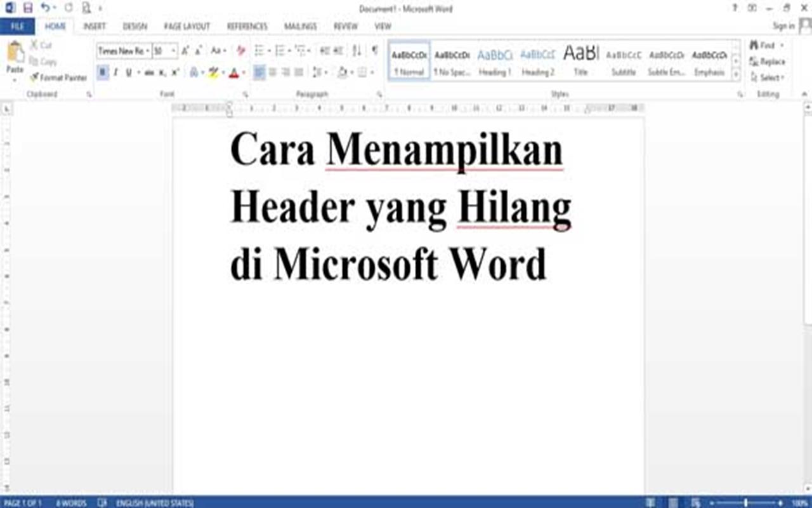812x508 pixels.
Task: Show or hide paragraph marks
Action: [375, 51]
